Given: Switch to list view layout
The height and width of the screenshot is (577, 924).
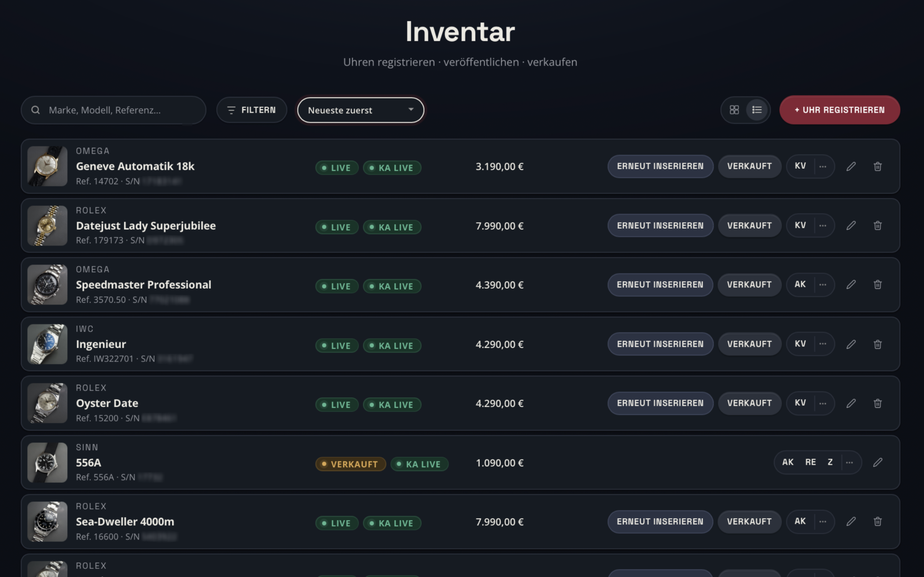Looking at the screenshot, I should [x=757, y=110].
